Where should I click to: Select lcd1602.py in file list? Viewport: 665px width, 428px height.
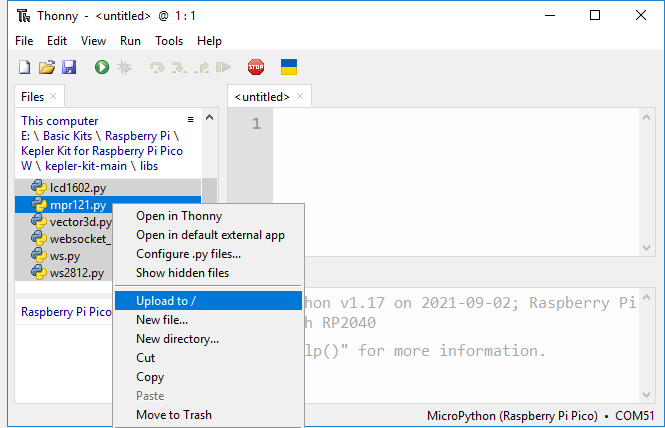108,187
